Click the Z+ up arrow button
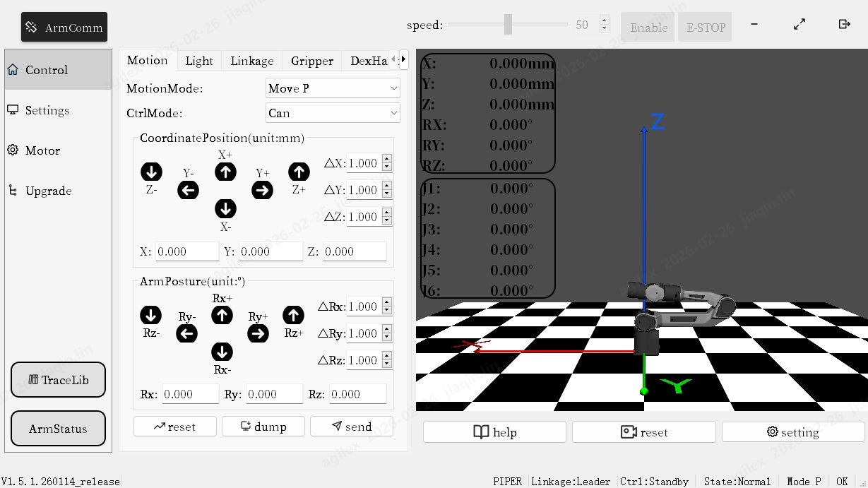Image resolution: width=868 pixels, height=488 pixels. pos(299,172)
